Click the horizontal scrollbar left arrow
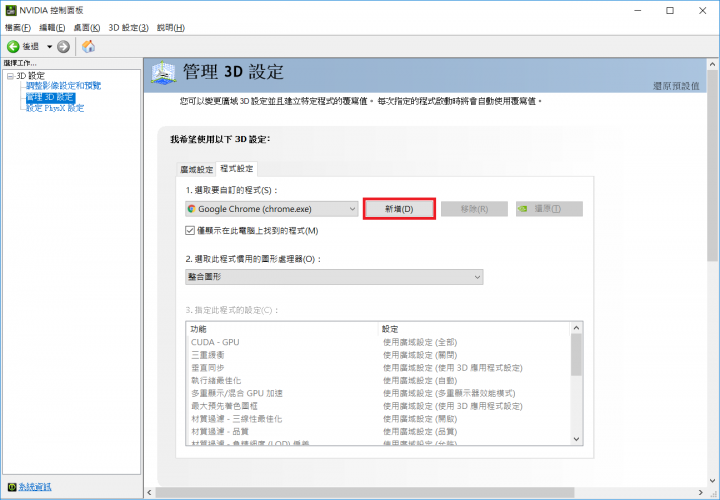 click(150, 493)
